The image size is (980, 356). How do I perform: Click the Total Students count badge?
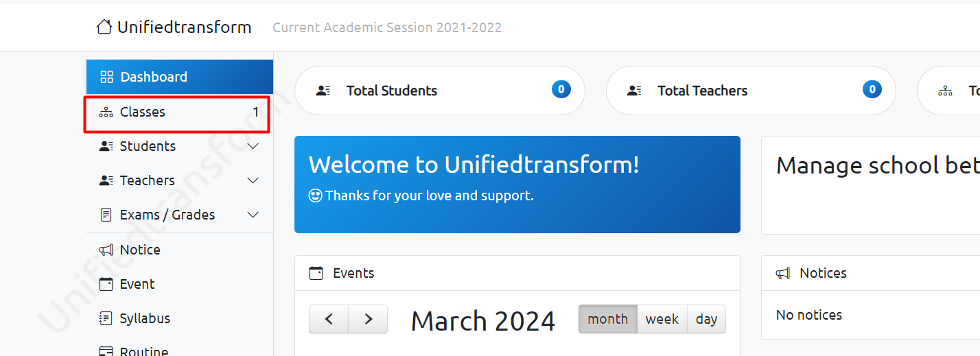561,89
